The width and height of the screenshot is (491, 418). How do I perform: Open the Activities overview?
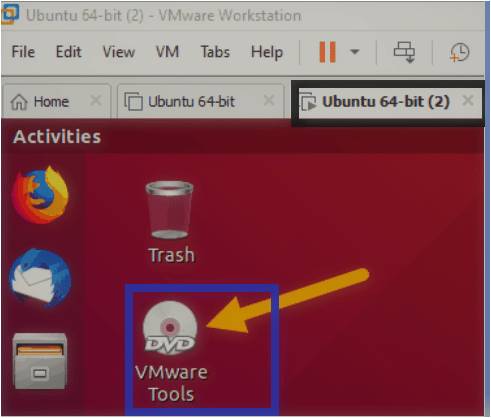pos(57,137)
